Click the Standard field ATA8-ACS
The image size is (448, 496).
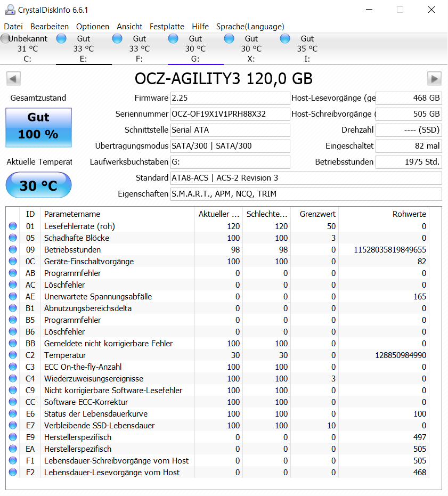coord(306,178)
